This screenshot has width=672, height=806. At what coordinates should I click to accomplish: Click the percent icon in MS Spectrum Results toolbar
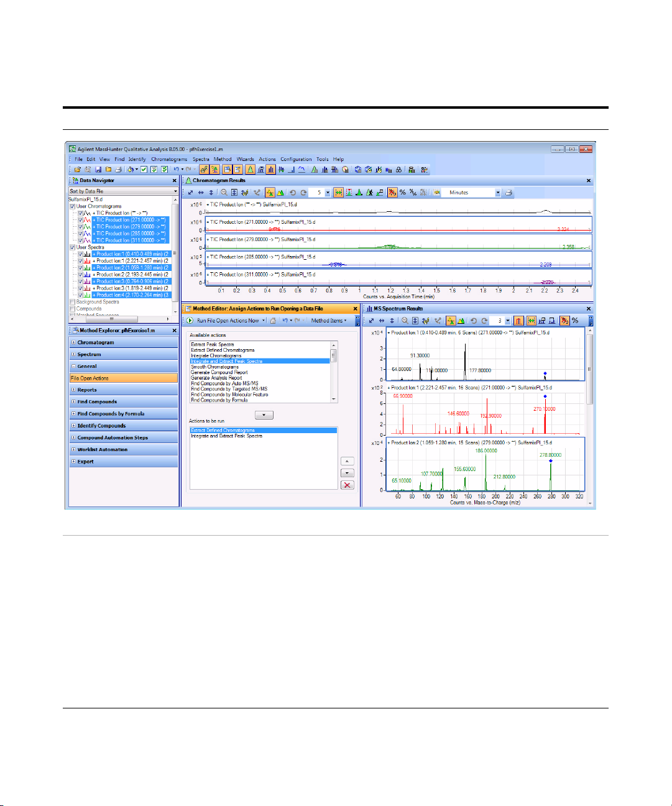point(575,321)
